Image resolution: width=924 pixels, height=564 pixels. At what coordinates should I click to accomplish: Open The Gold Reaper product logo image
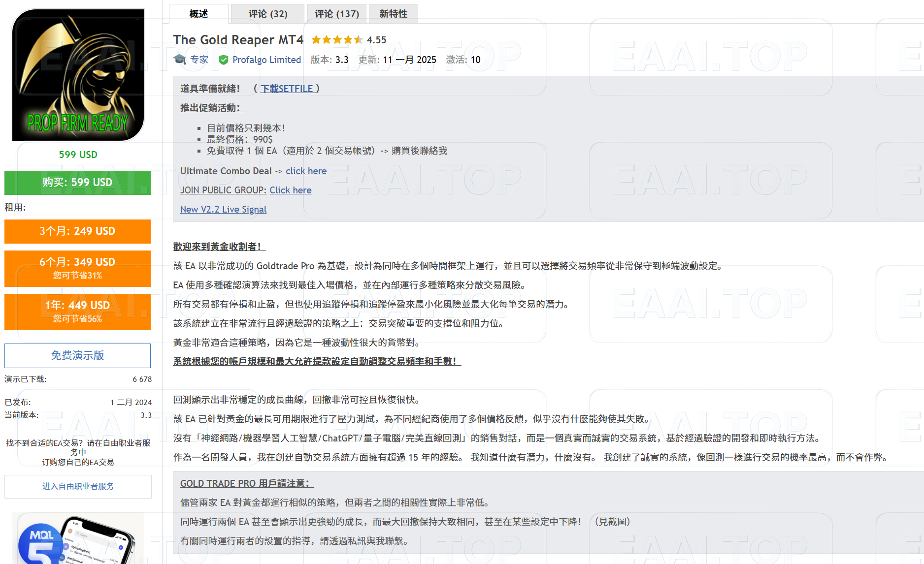tap(77, 75)
